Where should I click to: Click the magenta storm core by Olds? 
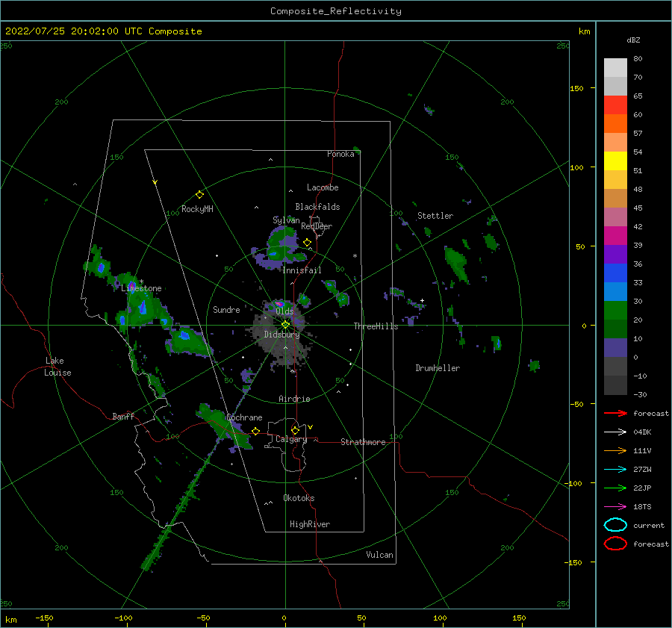click(279, 304)
